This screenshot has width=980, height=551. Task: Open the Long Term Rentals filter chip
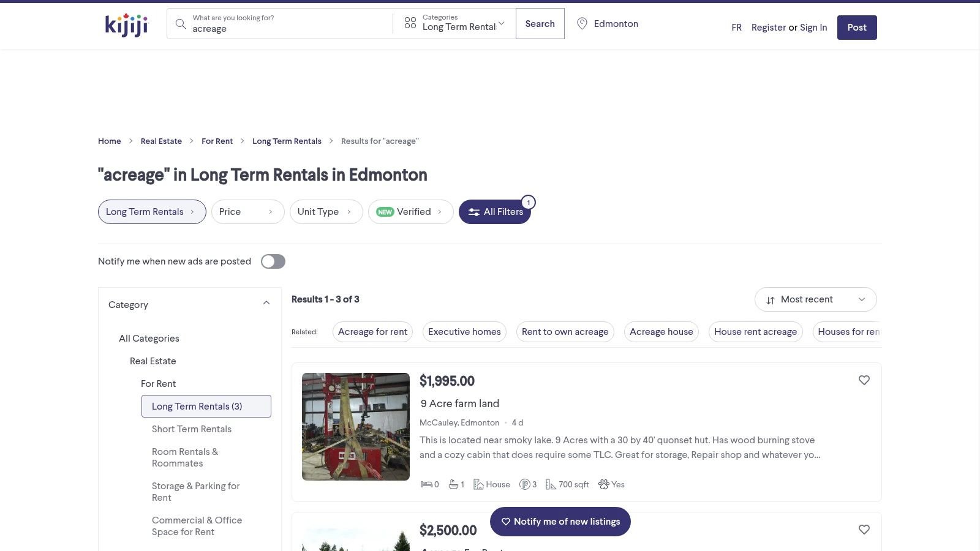(x=152, y=212)
